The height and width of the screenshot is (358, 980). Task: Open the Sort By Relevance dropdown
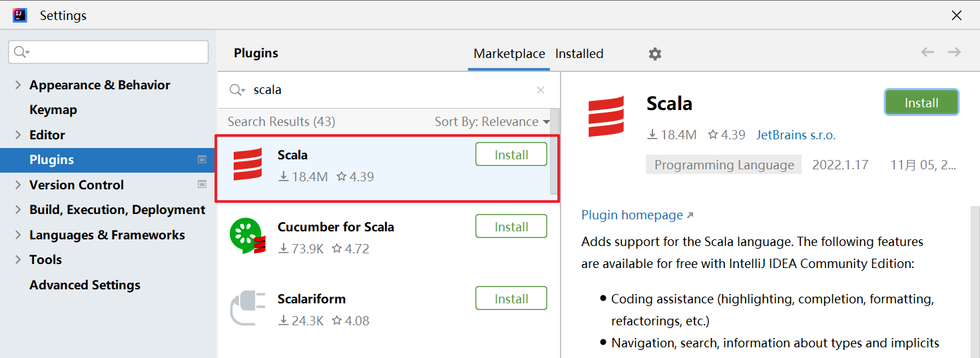492,122
